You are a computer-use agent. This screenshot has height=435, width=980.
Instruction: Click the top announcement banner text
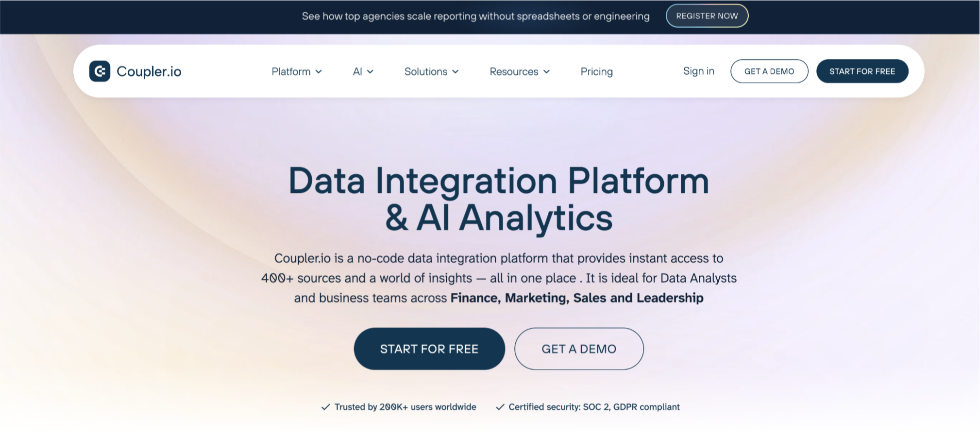475,16
